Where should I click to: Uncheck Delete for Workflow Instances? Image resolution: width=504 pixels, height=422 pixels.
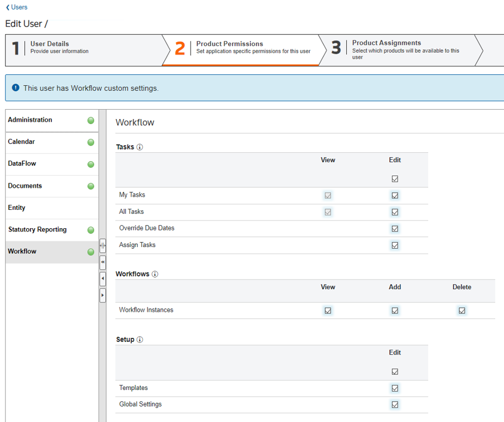click(x=462, y=311)
